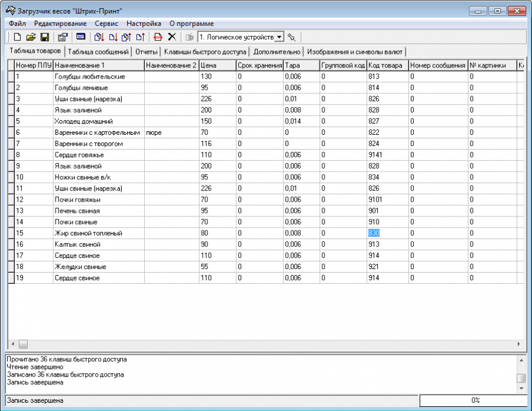The height and width of the screenshot is (411, 532).
Task: Switch to Клавиши быстрого доступа tab
Action: coord(205,52)
